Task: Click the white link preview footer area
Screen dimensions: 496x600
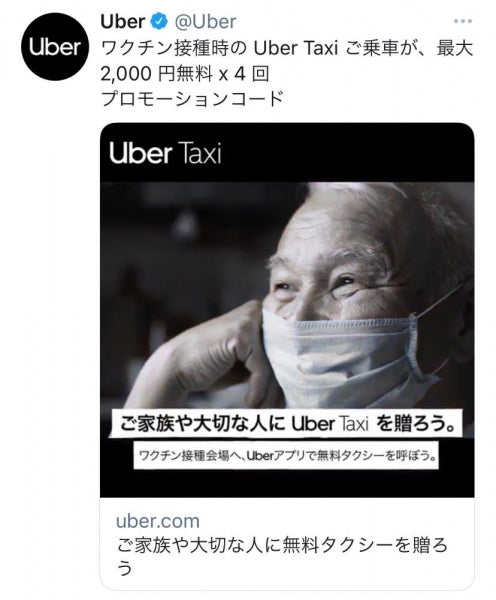Action: coord(287,543)
